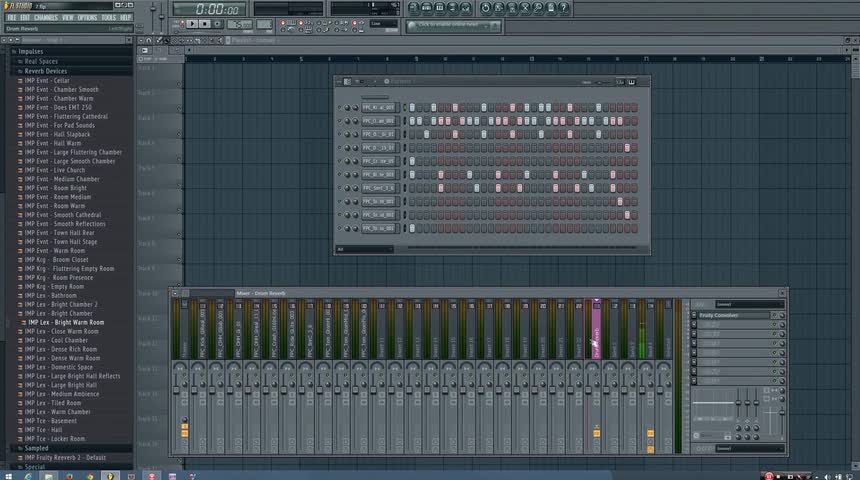Open the playlist view from the top toolbar
The image size is (860, 480).
(x=414, y=8)
